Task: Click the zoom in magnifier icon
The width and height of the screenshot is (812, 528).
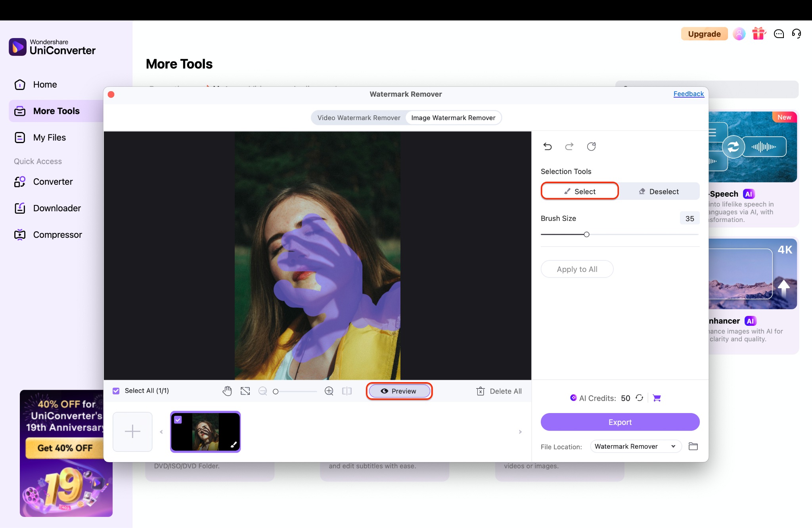Action: pyautogui.click(x=329, y=391)
